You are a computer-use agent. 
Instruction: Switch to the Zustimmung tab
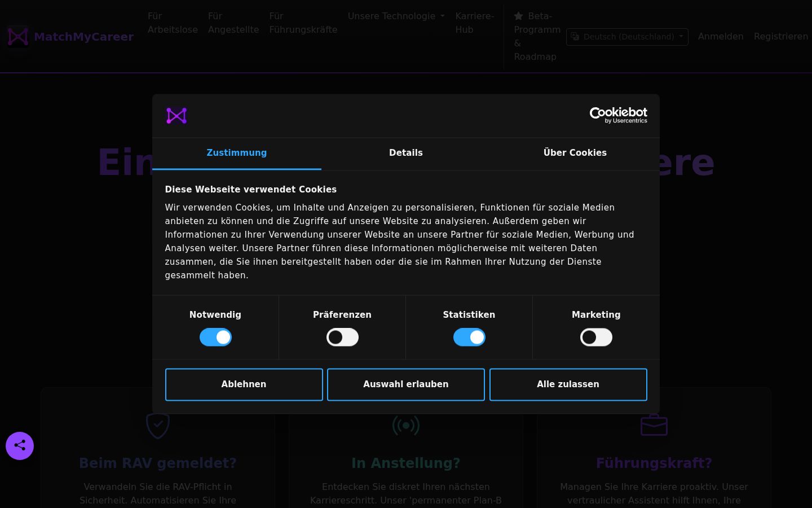click(x=237, y=153)
